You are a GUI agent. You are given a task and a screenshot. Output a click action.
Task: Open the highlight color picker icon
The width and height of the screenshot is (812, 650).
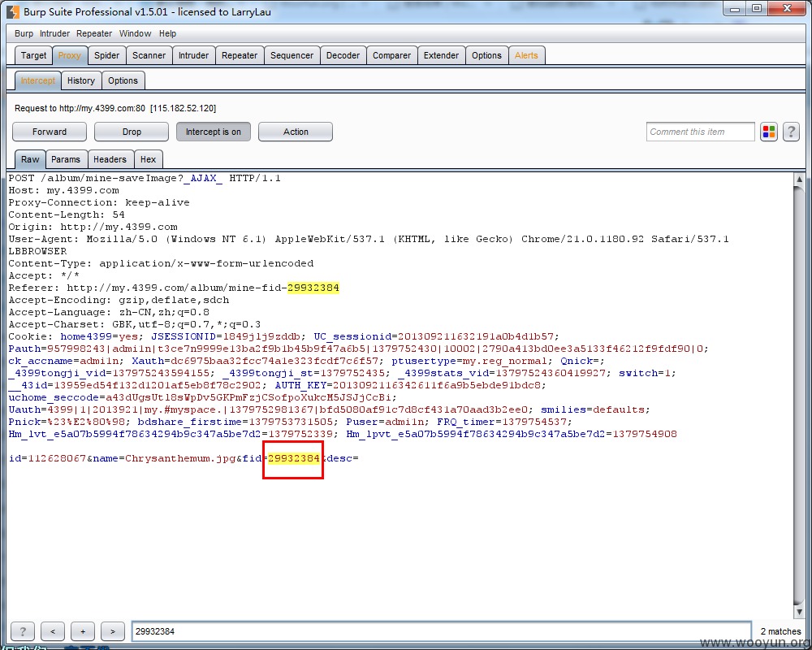768,132
